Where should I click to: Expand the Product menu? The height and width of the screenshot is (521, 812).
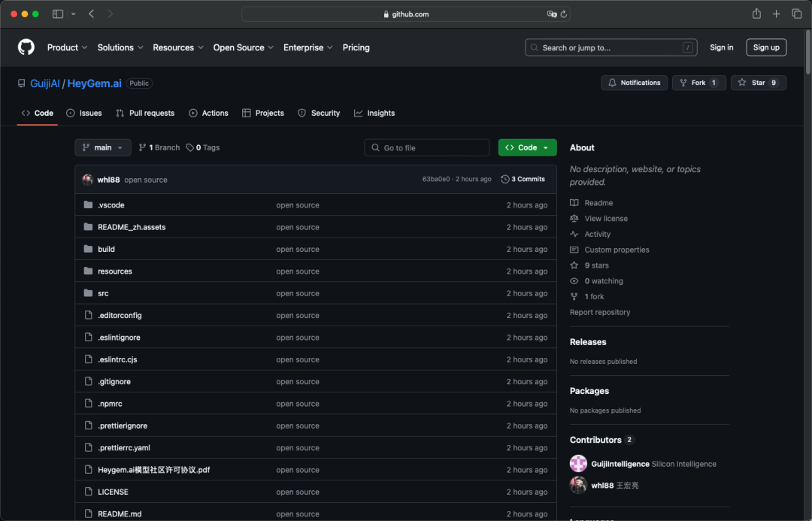(x=68, y=47)
